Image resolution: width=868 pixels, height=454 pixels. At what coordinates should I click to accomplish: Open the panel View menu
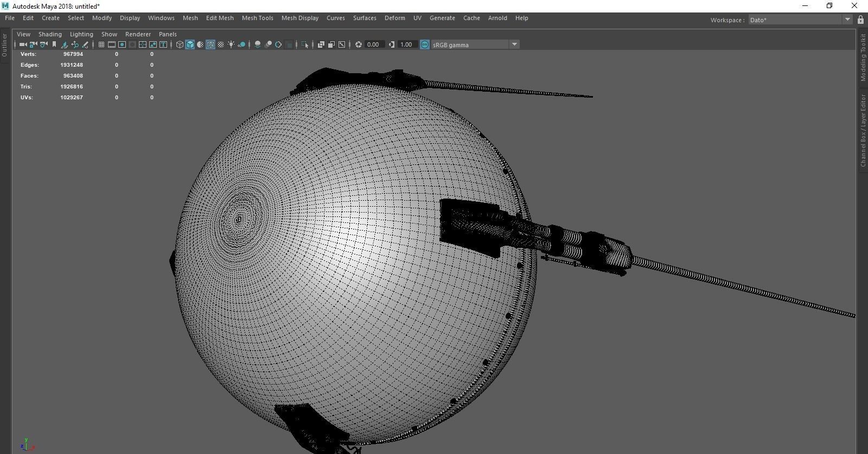click(x=23, y=34)
